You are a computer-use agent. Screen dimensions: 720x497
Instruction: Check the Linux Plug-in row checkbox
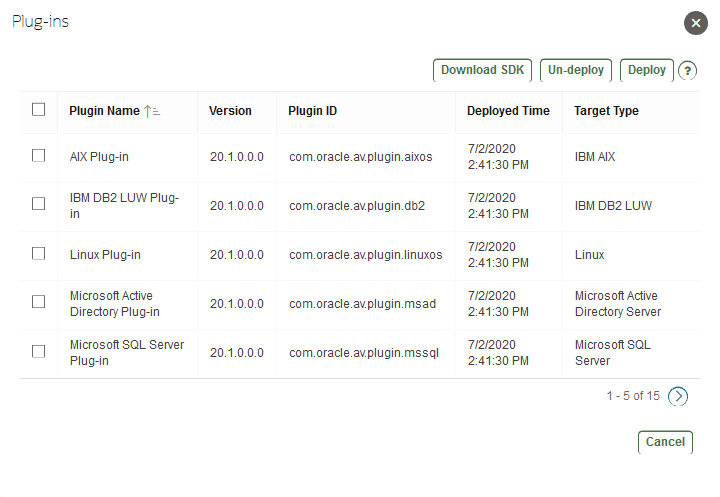(x=39, y=254)
